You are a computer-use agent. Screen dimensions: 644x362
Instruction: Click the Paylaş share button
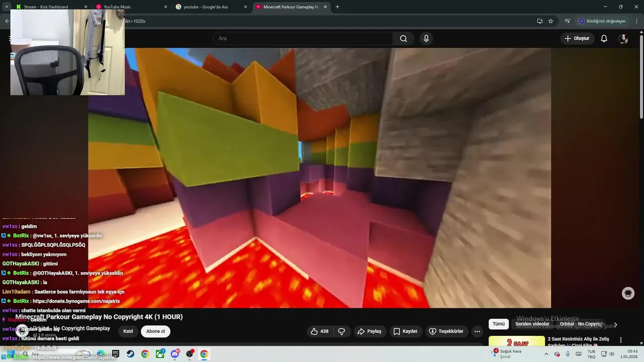tap(369, 331)
